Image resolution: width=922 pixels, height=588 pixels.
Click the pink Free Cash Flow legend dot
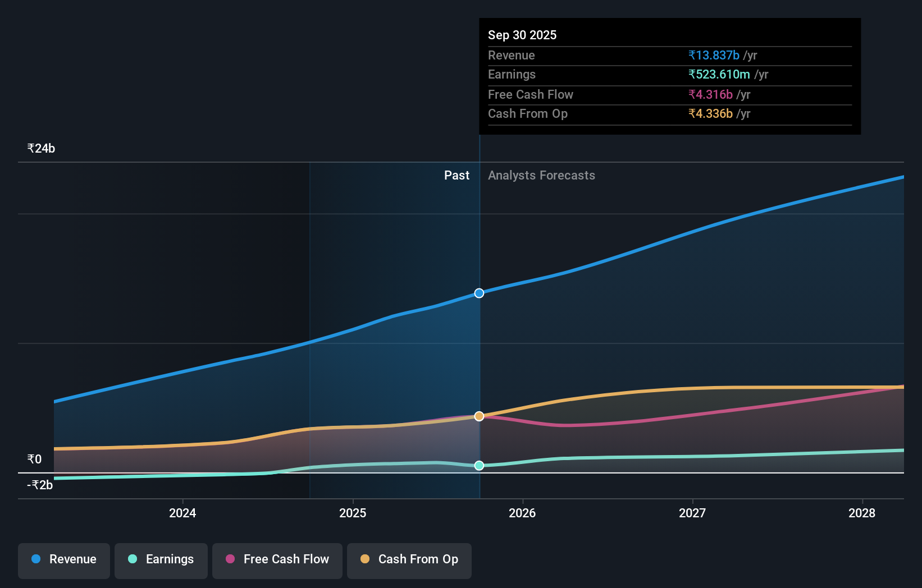tap(229, 559)
